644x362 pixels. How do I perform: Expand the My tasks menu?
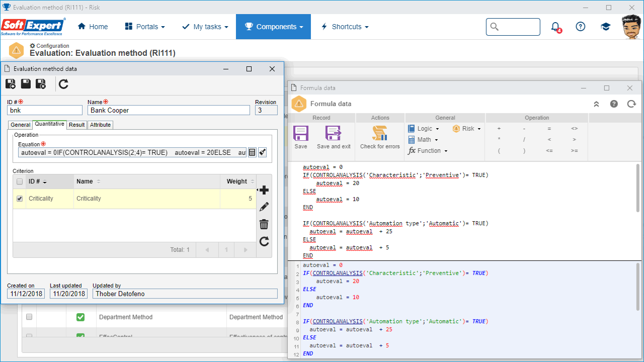tap(205, 27)
